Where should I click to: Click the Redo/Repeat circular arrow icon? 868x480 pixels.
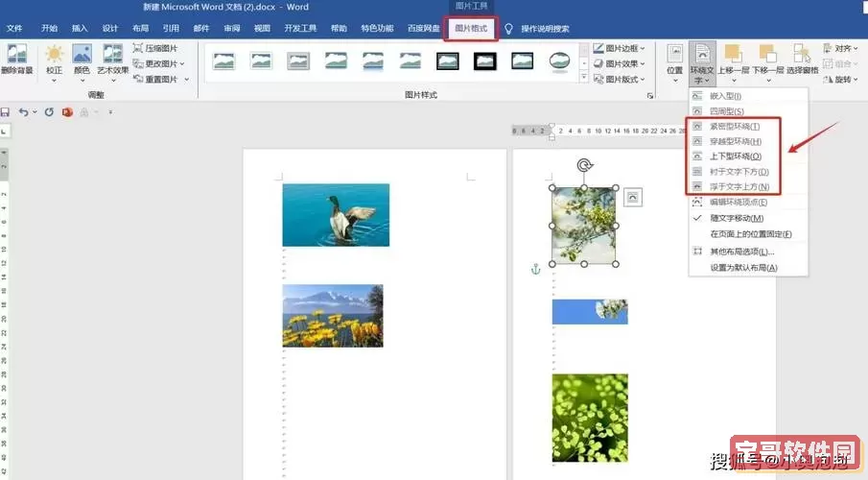[49, 112]
